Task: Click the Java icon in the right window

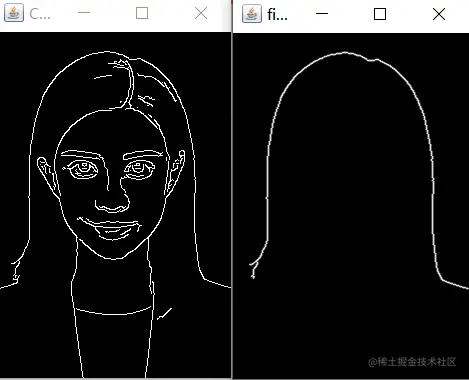Action: click(x=252, y=14)
